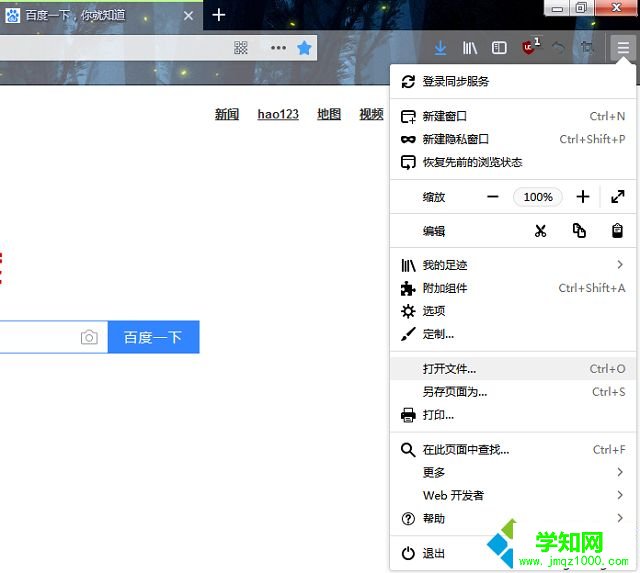Click the copy icon in edit row

579,231
